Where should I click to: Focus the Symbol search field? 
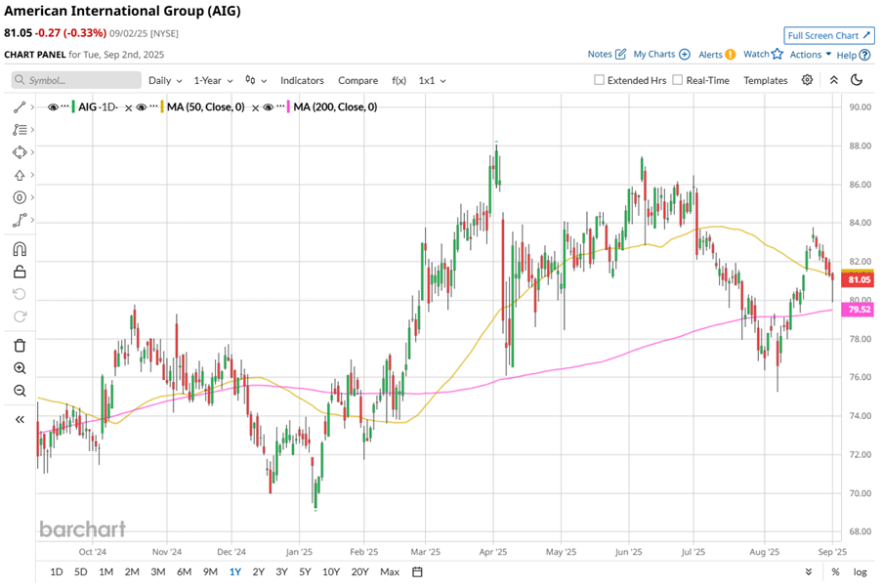coord(76,80)
